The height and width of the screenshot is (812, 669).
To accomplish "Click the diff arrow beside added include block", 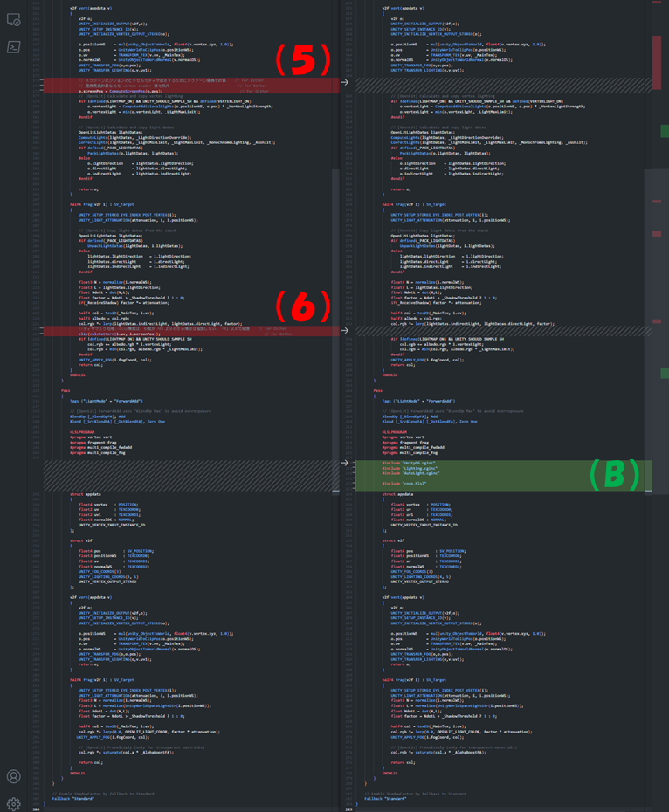I will (x=345, y=463).
